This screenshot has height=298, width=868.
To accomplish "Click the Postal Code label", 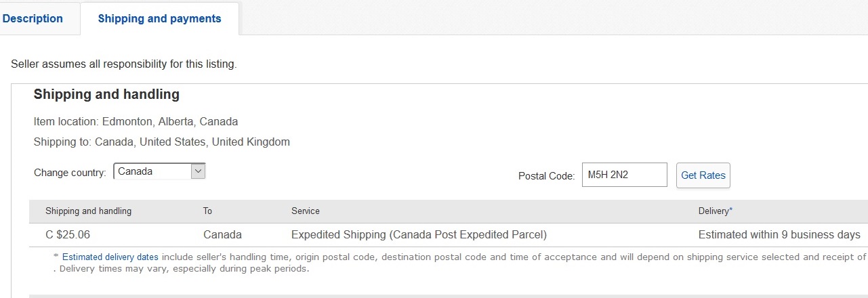I will pyautogui.click(x=546, y=175).
